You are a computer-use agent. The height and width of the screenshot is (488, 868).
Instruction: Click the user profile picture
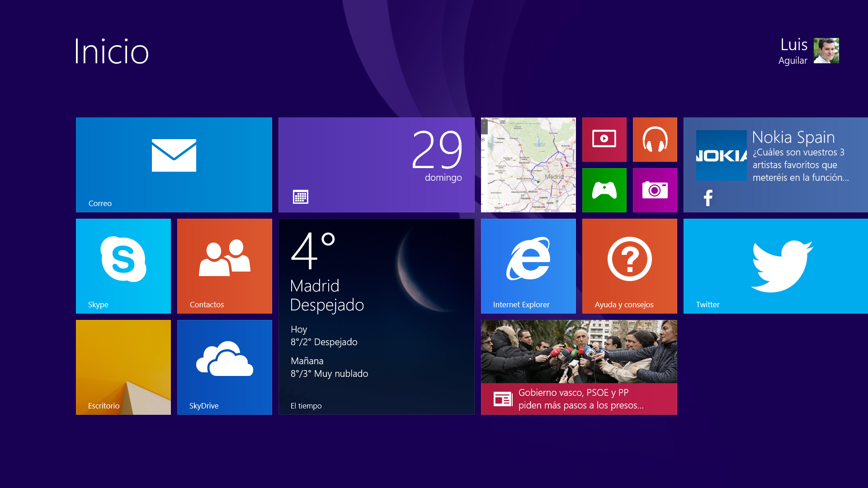tap(826, 51)
